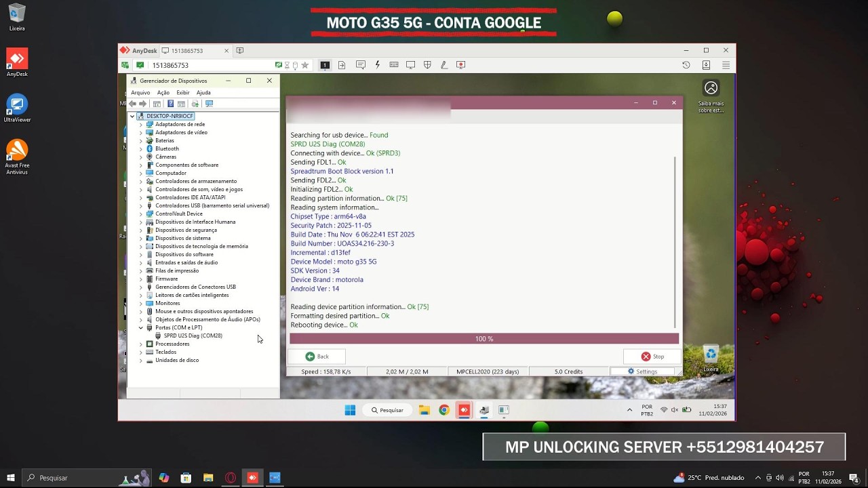
Task: Select Controladores USB (barramento serial universal)
Action: (212, 205)
